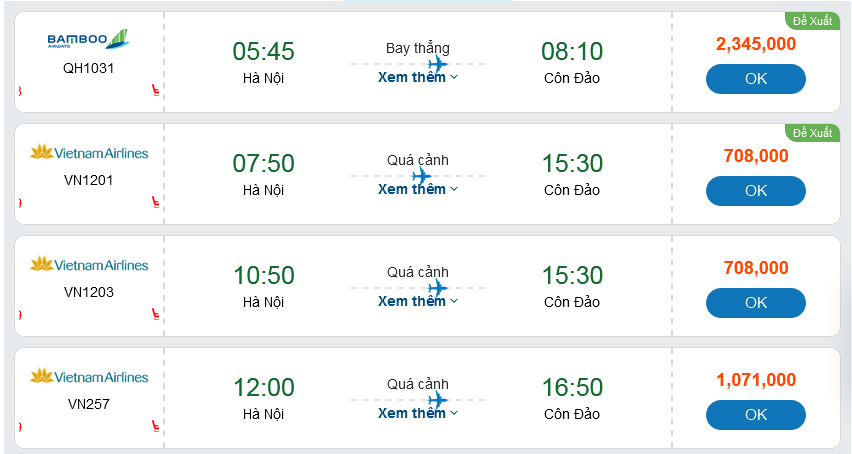Viewport: 852px width, 454px height.
Task: Click the seat icon for flight VN257
Action: [x=155, y=426]
